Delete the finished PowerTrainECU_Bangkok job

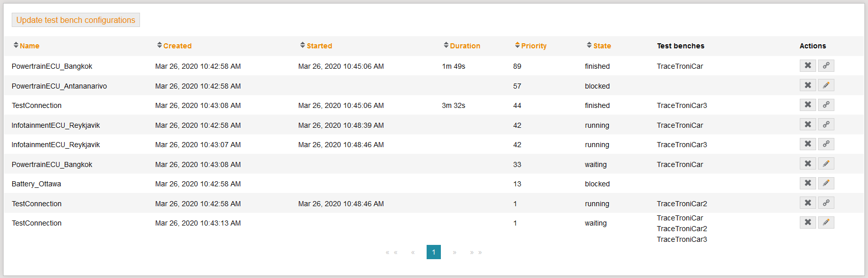point(807,66)
